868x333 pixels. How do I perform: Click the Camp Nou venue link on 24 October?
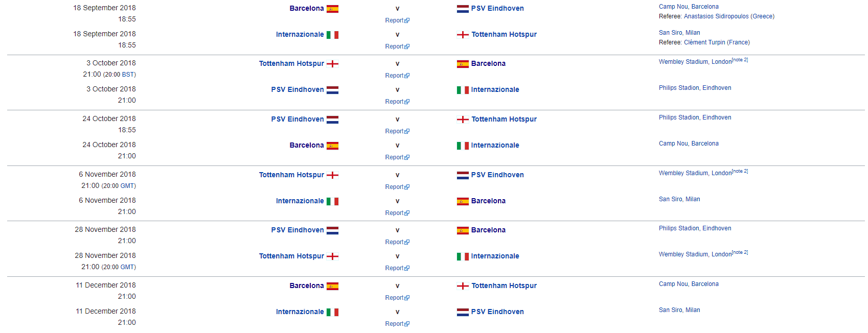coord(689,144)
